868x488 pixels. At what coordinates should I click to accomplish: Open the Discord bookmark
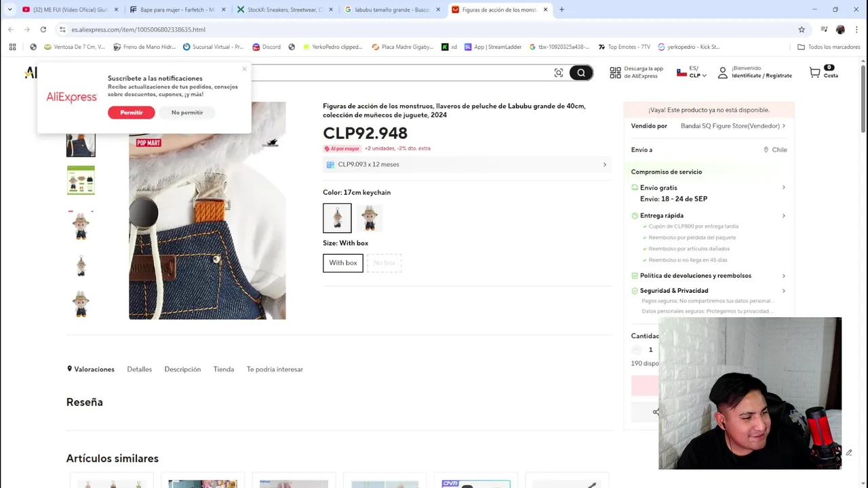coord(267,47)
